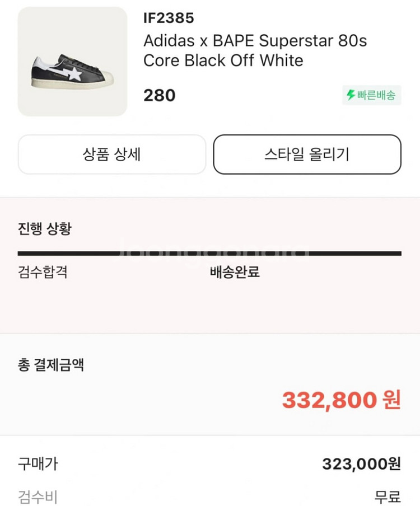Select the 배송완료 progress step
The height and width of the screenshot is (506, 420).
coord(235,273)
